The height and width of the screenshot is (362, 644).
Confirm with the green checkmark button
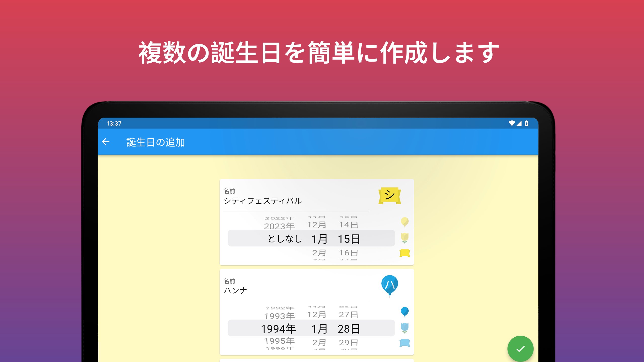click(520, 349)
